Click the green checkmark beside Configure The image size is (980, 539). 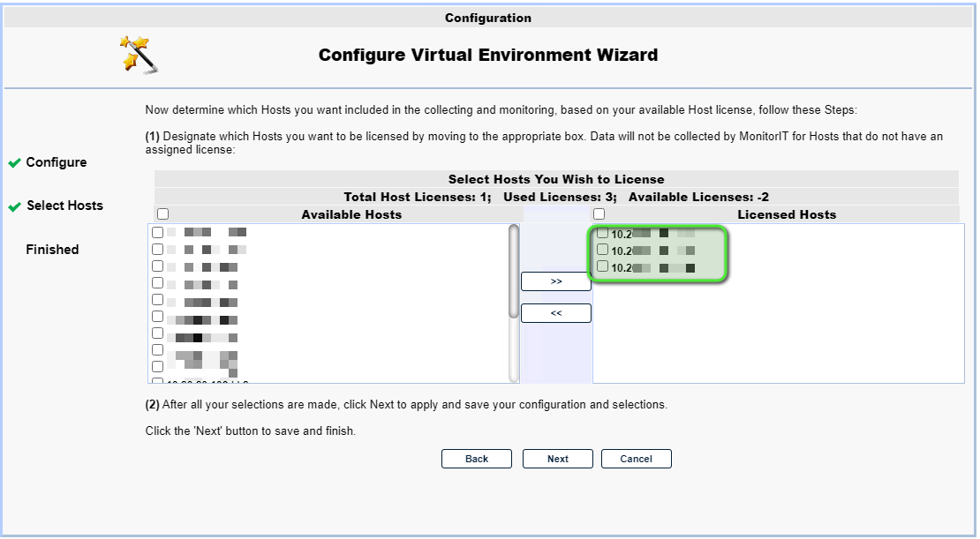[x=14, y=163]
